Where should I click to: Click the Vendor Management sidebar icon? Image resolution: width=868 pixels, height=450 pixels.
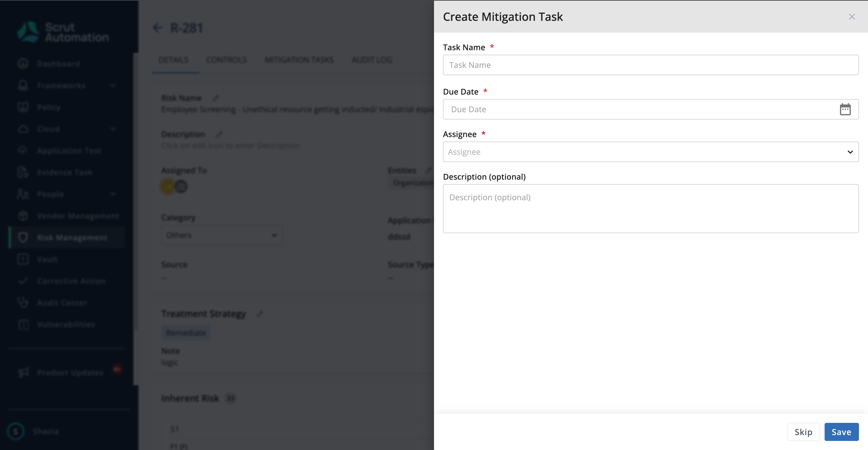(23, 216)
